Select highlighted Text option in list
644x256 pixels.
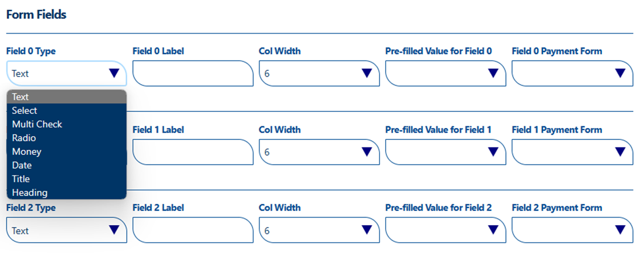coord(67,97)
